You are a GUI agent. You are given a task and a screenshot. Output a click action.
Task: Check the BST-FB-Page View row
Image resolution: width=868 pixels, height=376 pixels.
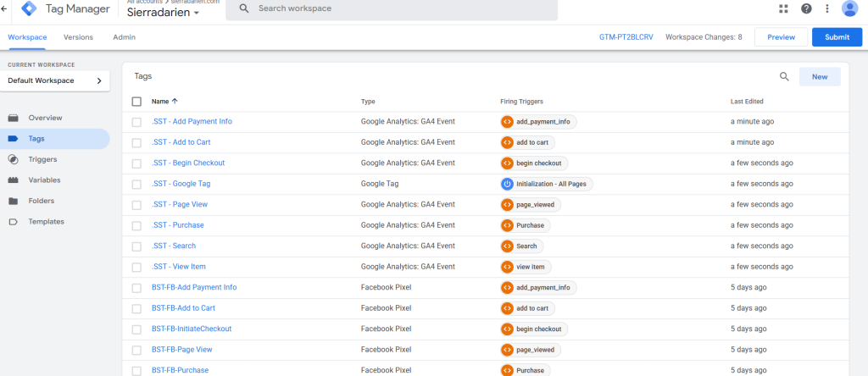pyautogui.click(x=136, y=350)
